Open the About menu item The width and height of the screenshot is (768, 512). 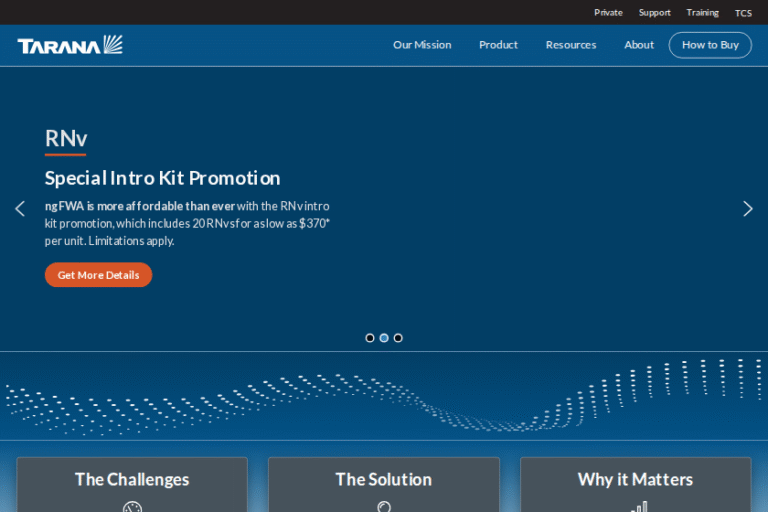pyautogui.click(x=639, y=45)
